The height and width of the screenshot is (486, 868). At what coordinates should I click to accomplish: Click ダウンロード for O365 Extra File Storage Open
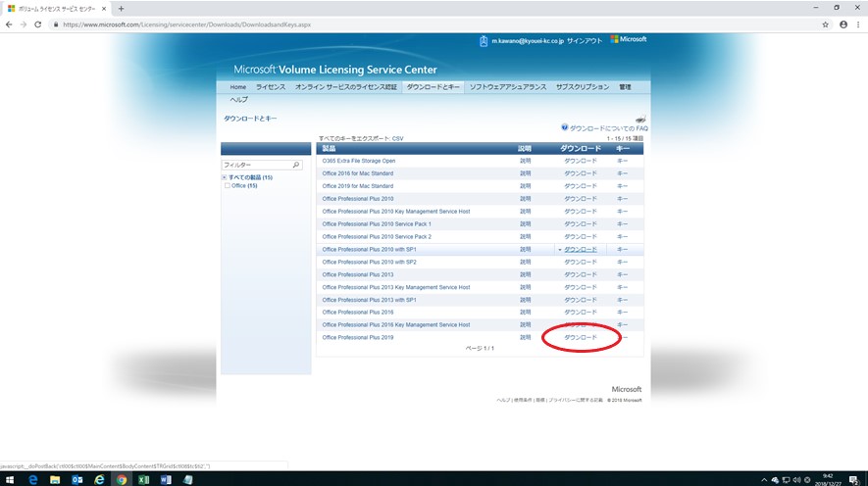pos(581,161)
